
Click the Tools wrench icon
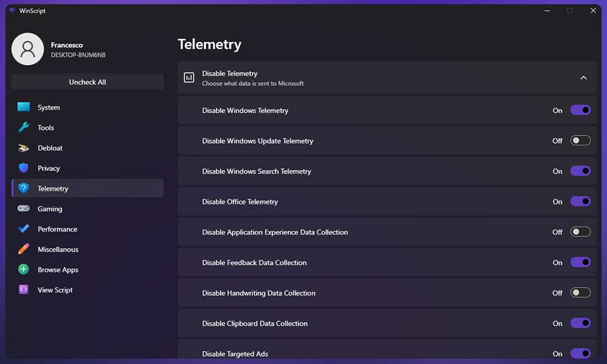(x=24, y=127)
